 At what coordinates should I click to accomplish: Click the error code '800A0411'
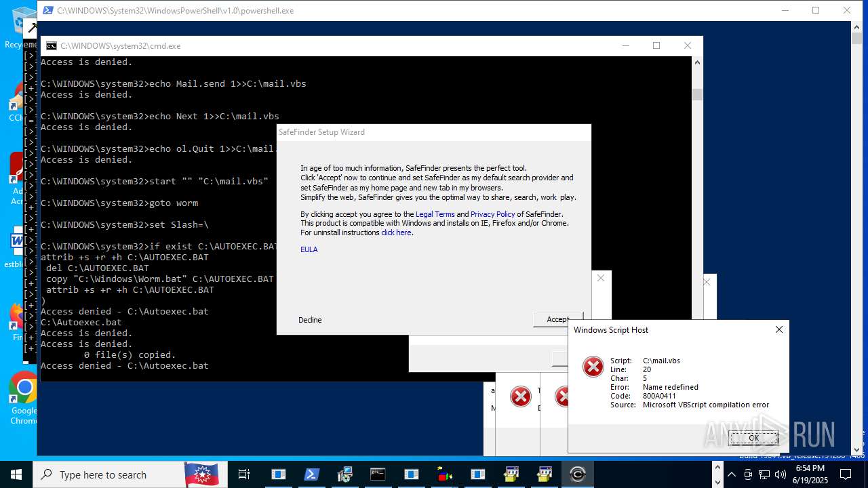(x=659, y=396)
